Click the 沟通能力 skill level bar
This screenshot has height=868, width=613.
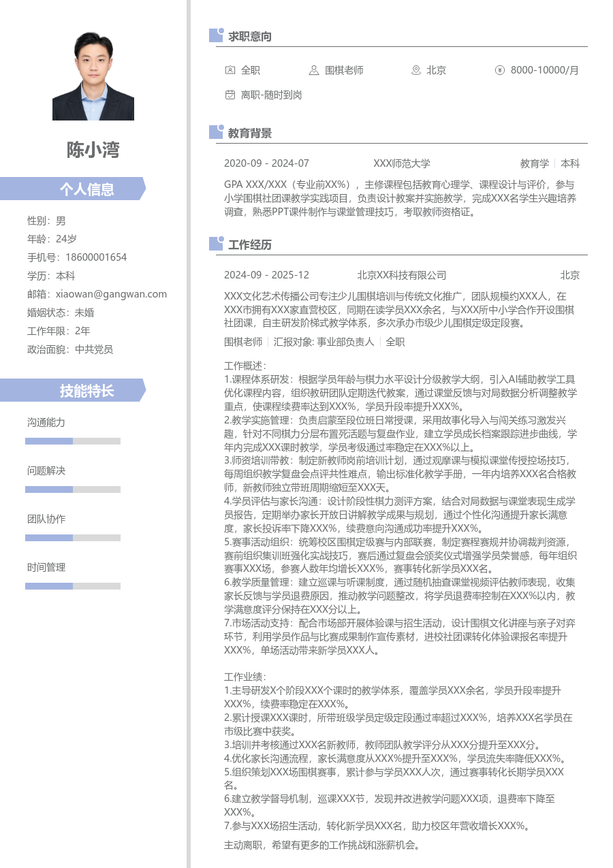(73, 441)
